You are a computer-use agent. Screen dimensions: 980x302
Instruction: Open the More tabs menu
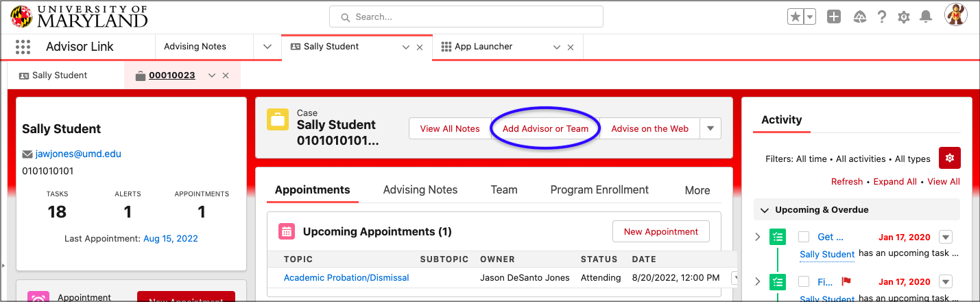click(697, 190)
